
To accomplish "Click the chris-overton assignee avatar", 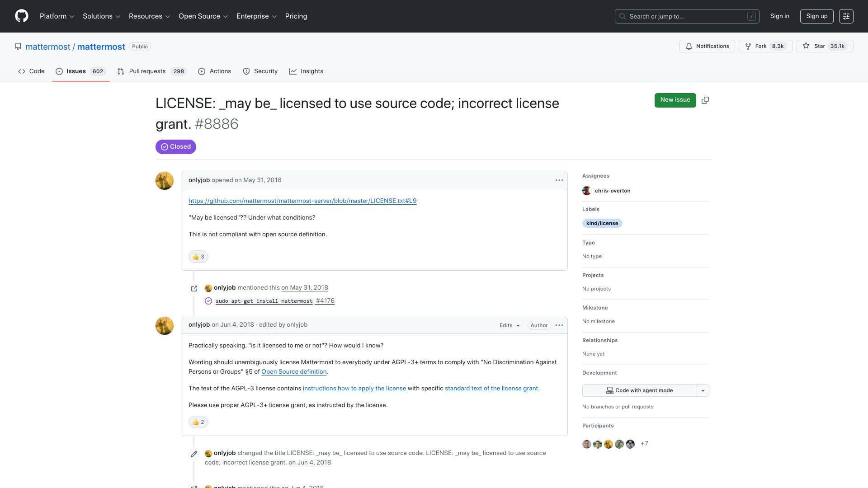I will coord(587,191).
